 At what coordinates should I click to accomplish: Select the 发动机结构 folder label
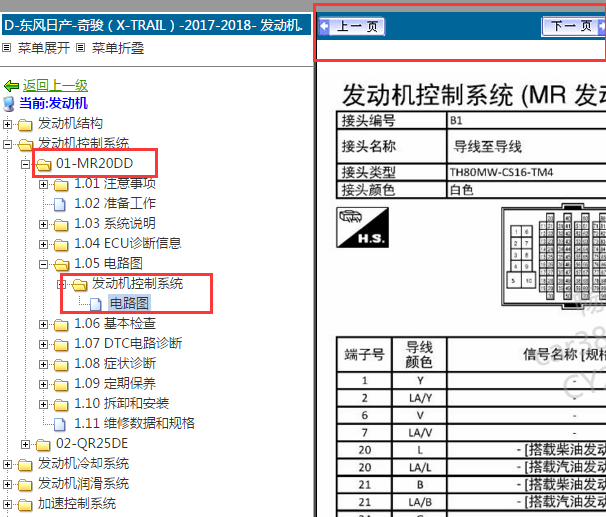[x=70, y=123]
